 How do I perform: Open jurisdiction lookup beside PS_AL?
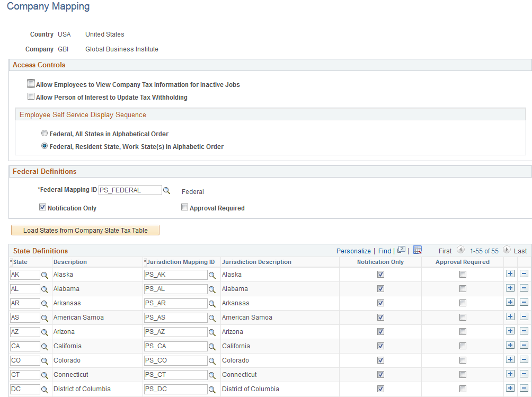point(212,289)
